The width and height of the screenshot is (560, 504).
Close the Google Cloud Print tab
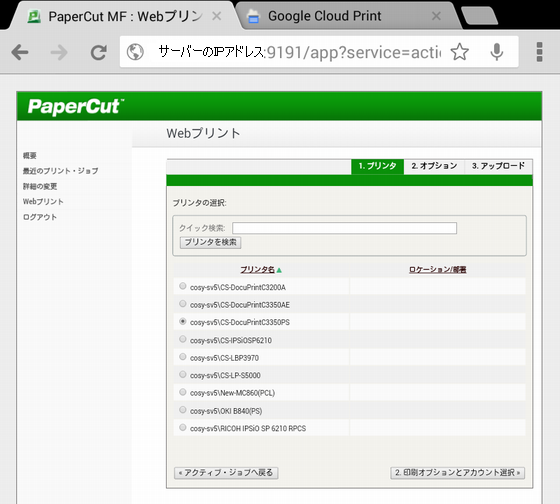click(436, 16)
